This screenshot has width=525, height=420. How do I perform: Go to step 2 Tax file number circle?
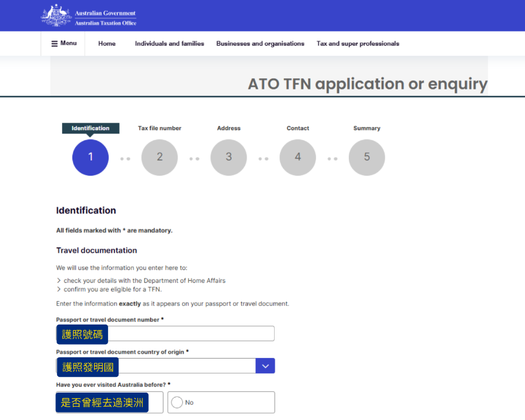(159, 157)
